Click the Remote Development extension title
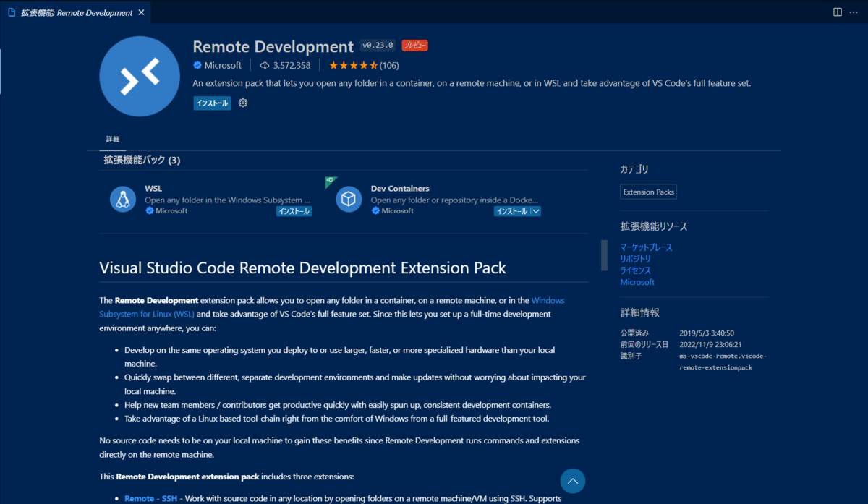 coord(273,46)
